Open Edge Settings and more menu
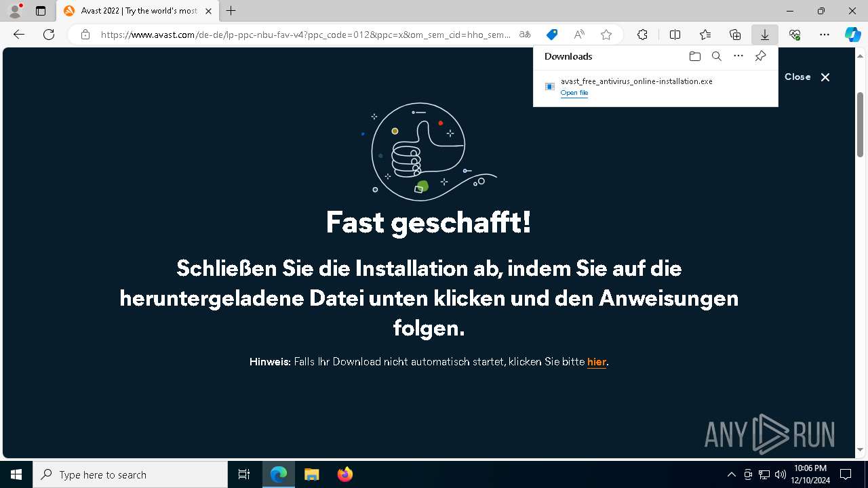Viewport: 868px width, 488px height. tap(825, 35)
